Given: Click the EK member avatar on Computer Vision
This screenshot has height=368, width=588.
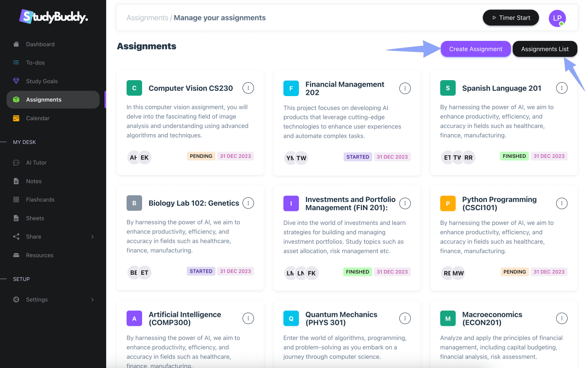Looking at the screenshot, I should pyautogui.click(x=145, y=157).
